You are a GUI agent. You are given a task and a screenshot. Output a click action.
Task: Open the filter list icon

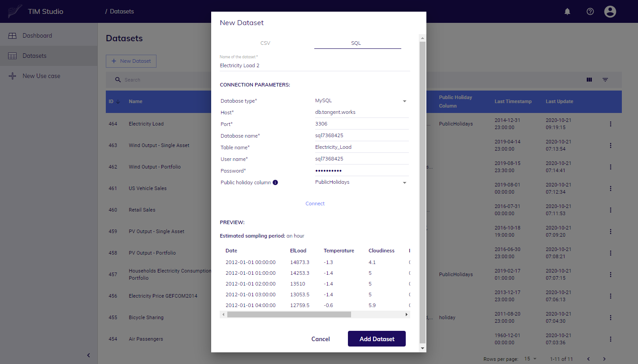tap(605, 80)
